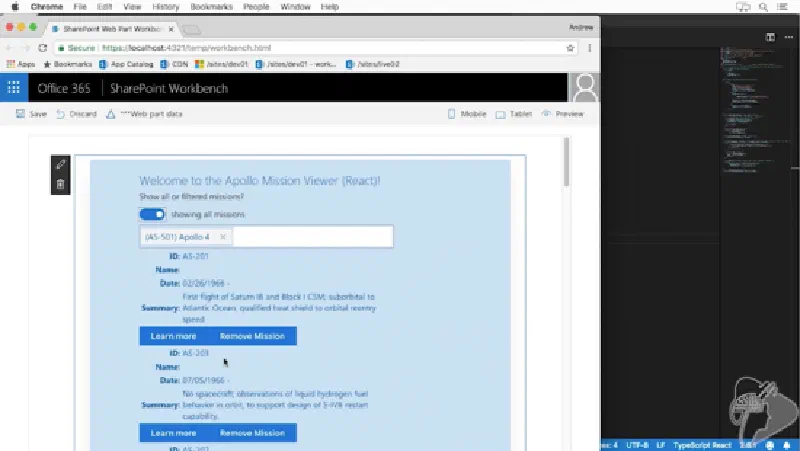Open Preview mode
Viewport: 800px width, 451px height.
(x=562, y=114)
